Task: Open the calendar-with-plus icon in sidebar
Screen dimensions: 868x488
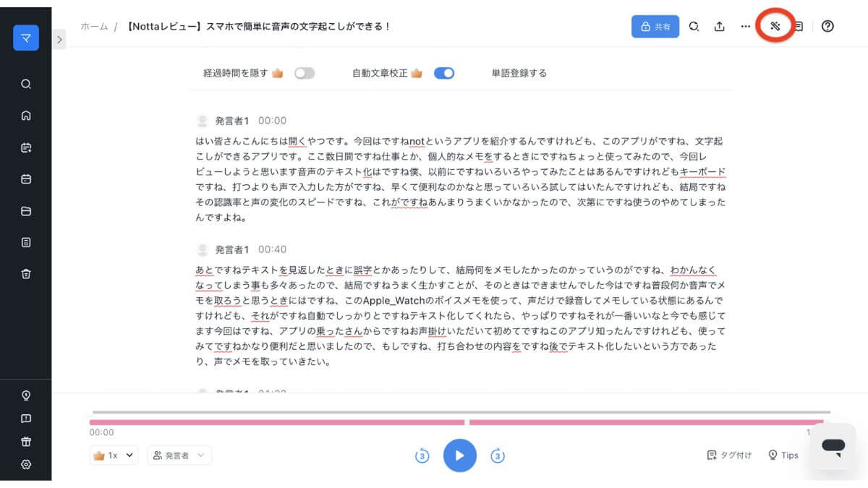Action: click(26, 147)
